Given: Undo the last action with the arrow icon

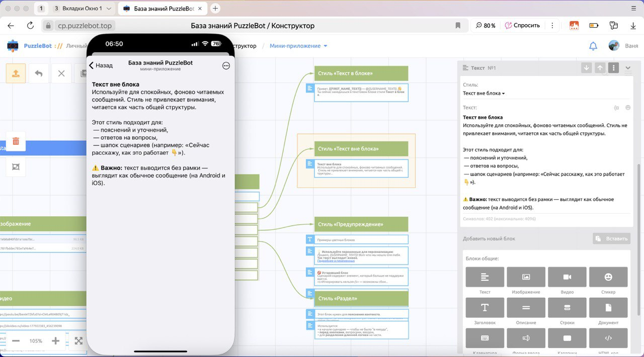Looking at the screenshot, I should click(39, 73).
